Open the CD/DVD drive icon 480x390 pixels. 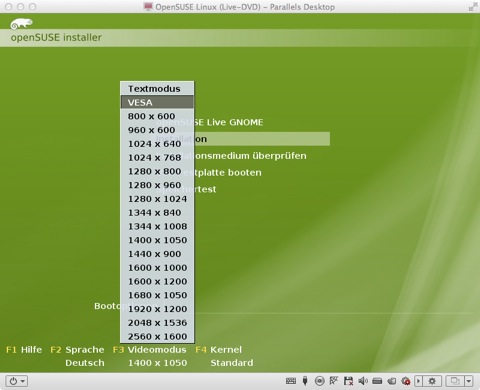click(319, 381)
